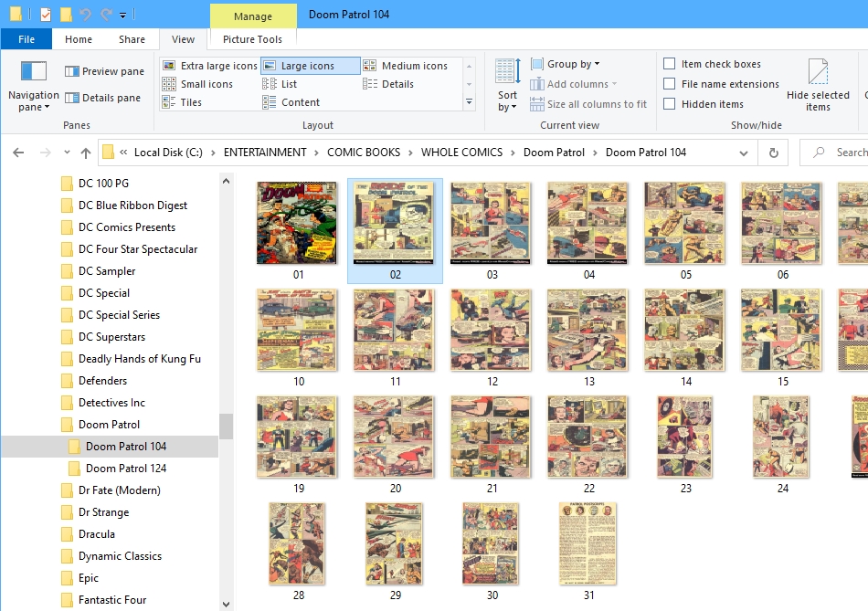Open Quick Access Toolbar customize dropdown
868x611 pixels.
(123, 15)
